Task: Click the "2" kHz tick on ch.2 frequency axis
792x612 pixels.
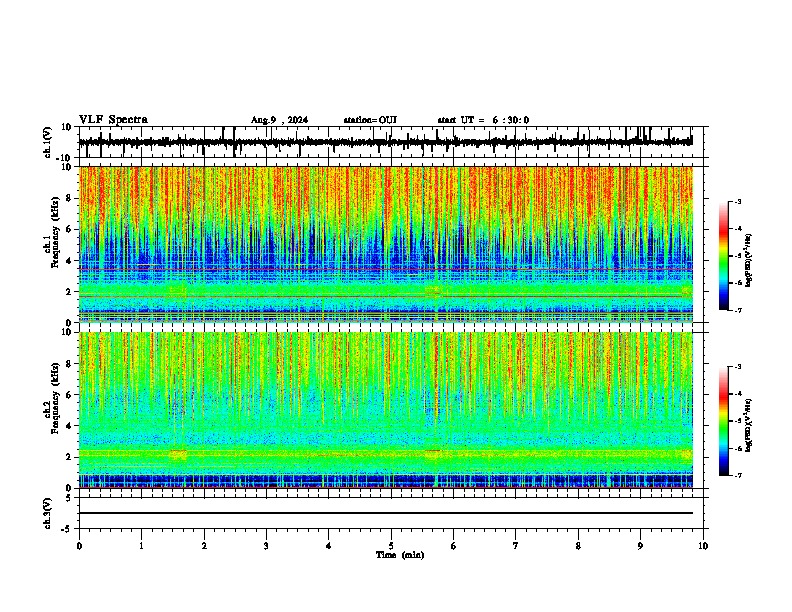Action: pyautogui.click(x=70, y=457)
